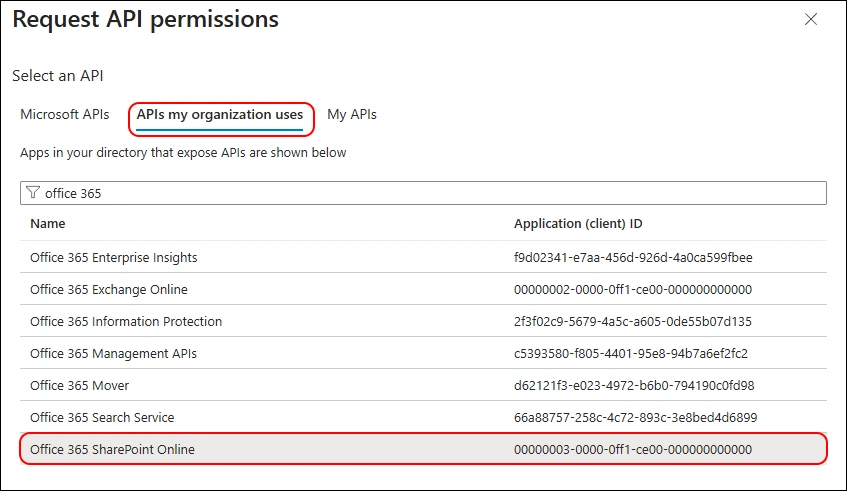This screenshot has width=847, height=491.
Task: Click client ID starting with 66a88757
Action: click(635, 418)
